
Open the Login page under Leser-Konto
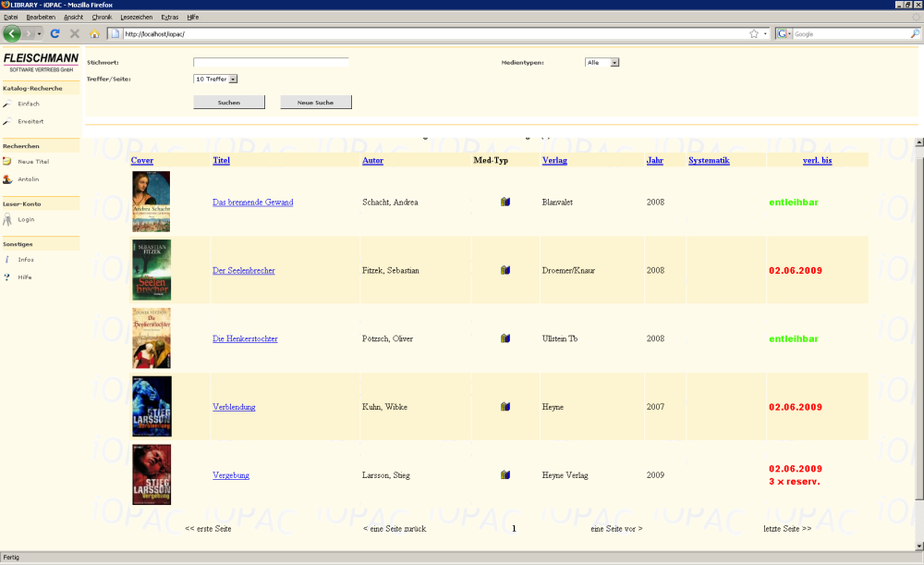tap(26, 219)
